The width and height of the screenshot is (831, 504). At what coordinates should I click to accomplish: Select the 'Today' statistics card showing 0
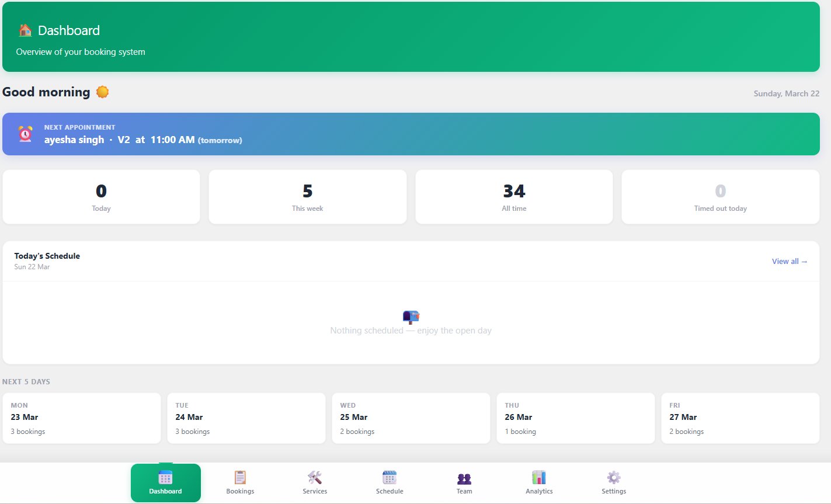[101, 197]
